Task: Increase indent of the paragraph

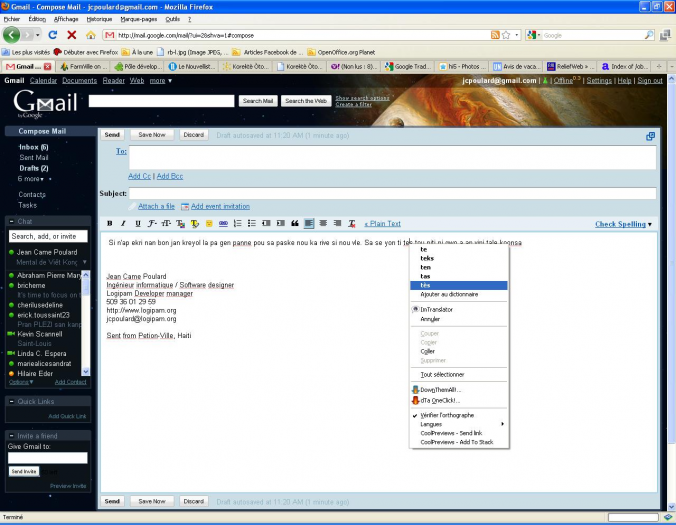Action: 281,223
